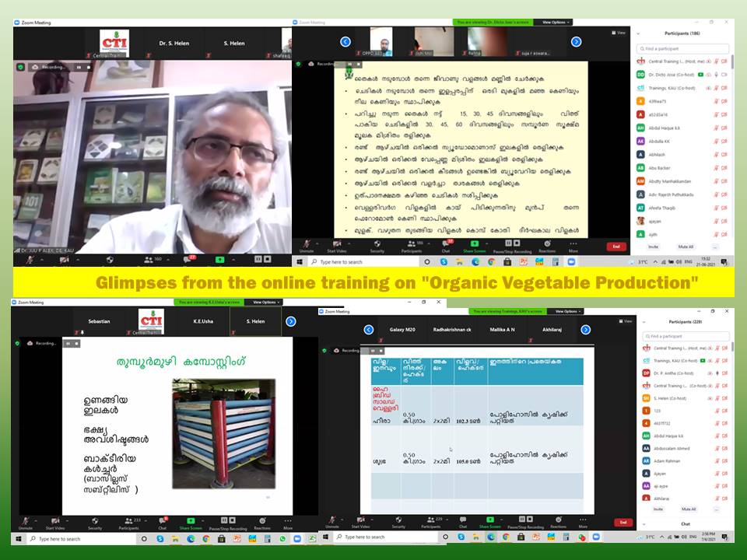Image resolution: width=747 pixels, height=560 pixels.
Task: Open Security in the 186-participant window toolbar
Action: [377, 247]
